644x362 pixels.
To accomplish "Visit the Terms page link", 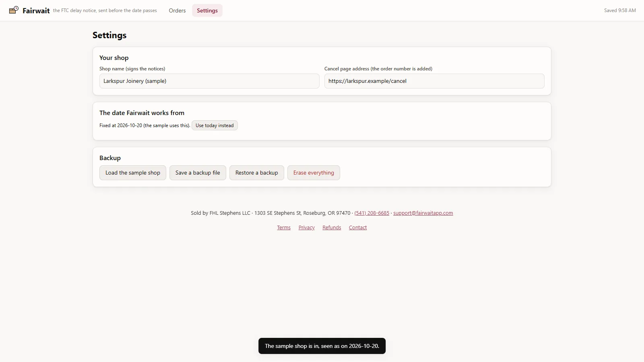I will coord(284,228).
